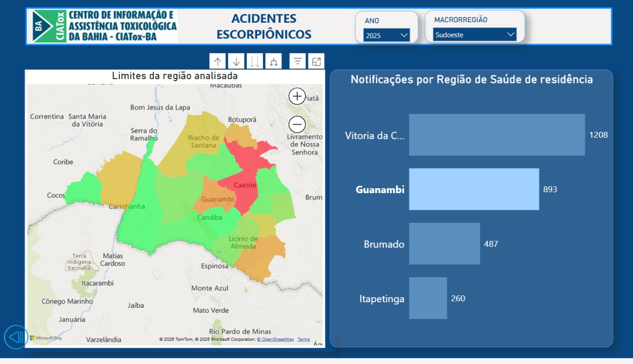This screenshot has height=364, width=633.
Task: Expand all down one hierarchy level
Action: pyautogui.click(x=273, y=62)
